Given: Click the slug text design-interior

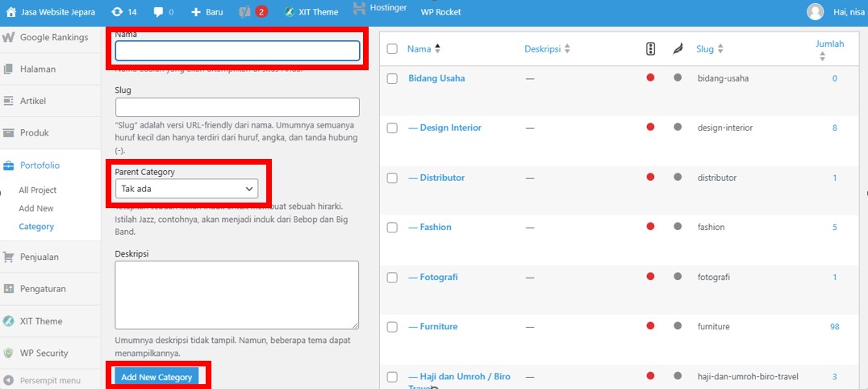Looking at the screenshot, I should coord(725,128).
